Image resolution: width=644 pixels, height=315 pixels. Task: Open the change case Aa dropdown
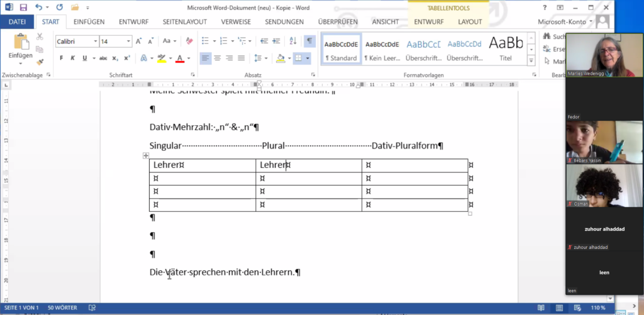pyautogui.click(x=169, y=41)
